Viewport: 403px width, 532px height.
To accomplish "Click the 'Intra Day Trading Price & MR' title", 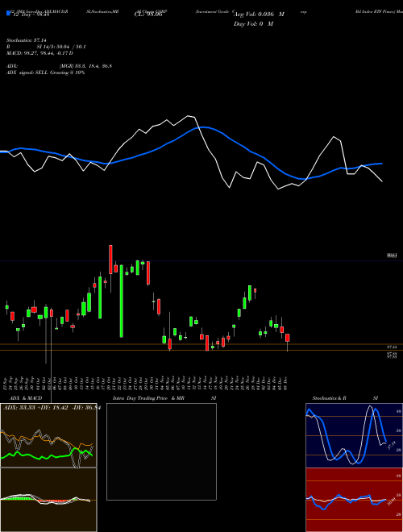I will pos(148,398).
